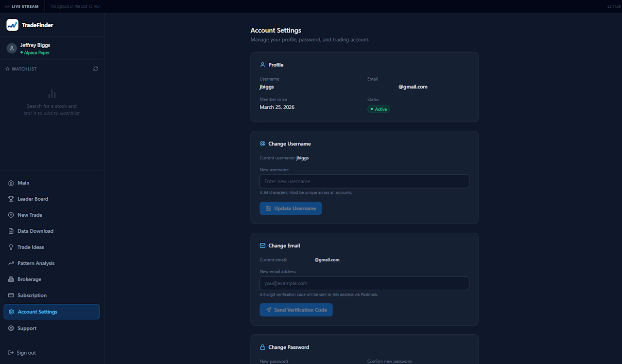622x364 pixels.
Task: Select the Account Settings menu item
Action: click(52, 312)
